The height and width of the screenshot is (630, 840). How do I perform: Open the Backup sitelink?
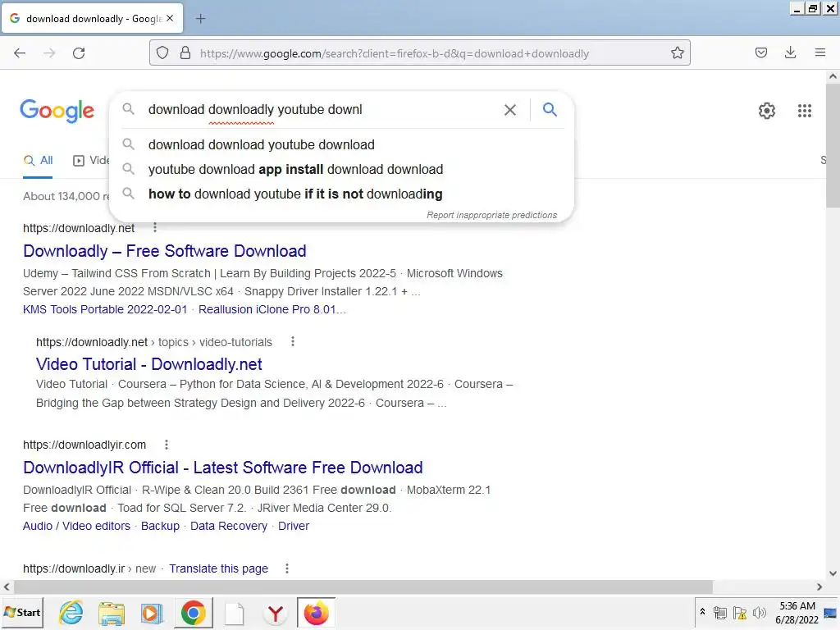coord(160,526)
